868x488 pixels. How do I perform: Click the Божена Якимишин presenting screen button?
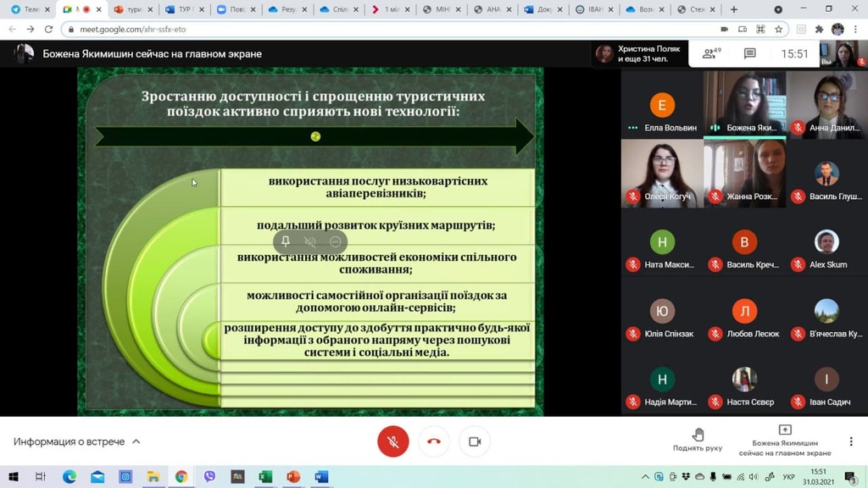coord(784,440)
